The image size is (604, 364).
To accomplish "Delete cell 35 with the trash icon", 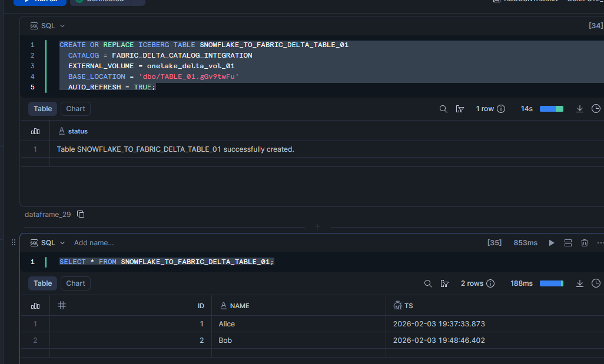I will point(585,243).
